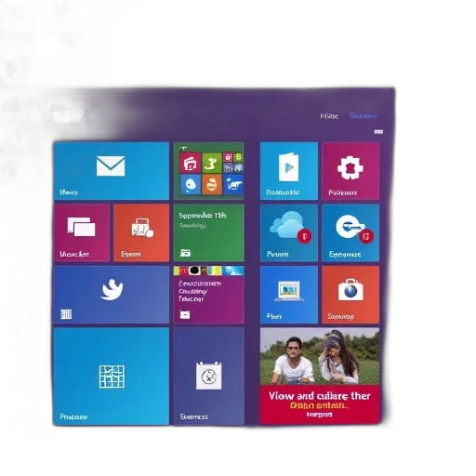The width and height of the screenshot is (476, 476).
Task: Open the magenta gear settings tile
Action: [350, 171]
